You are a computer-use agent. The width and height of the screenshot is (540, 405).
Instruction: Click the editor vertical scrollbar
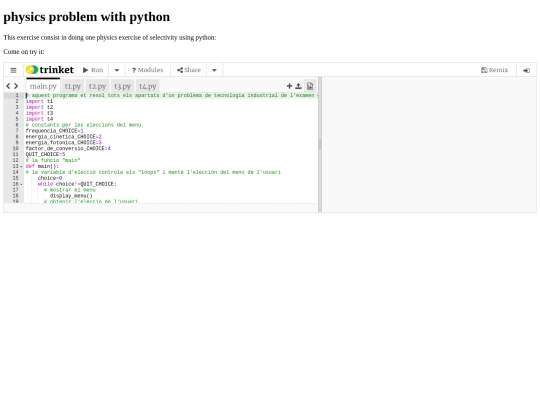320,145
